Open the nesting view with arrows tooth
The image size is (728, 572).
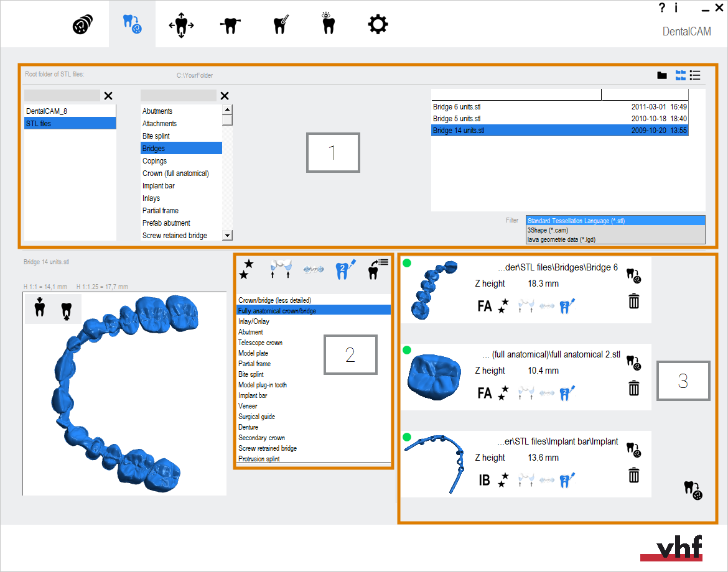click(x=181, y=25)
